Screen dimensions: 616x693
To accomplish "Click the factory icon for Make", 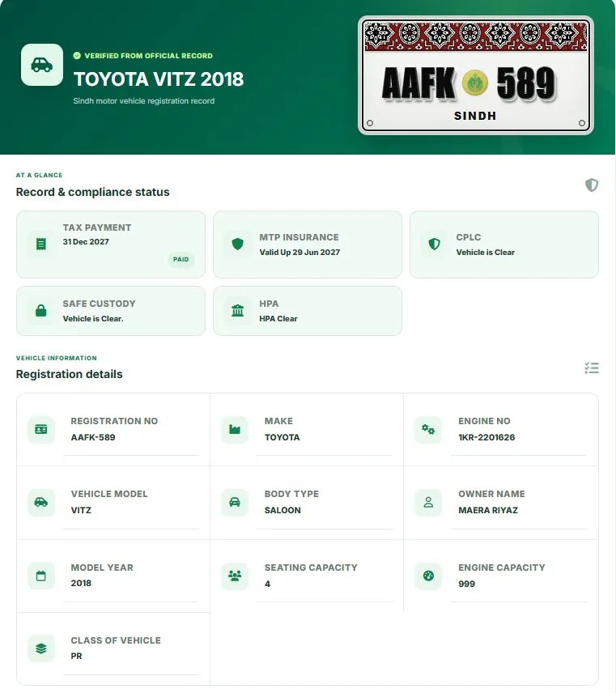I will pos(235,429).
